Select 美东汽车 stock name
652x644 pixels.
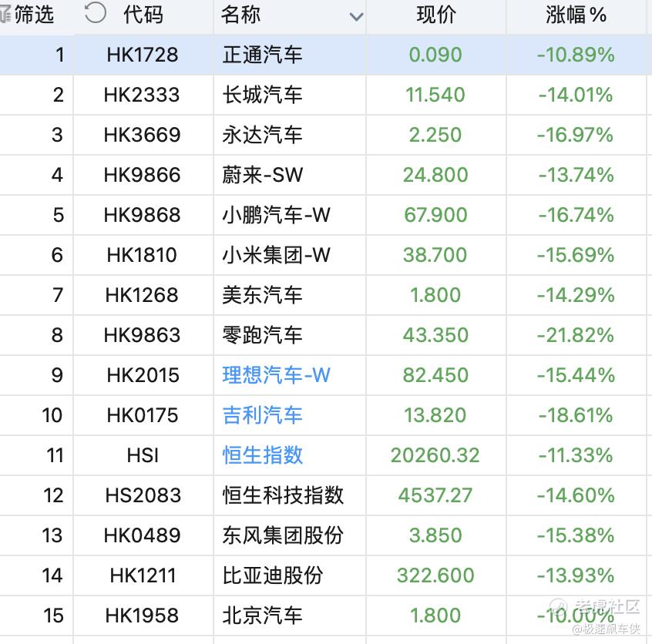[262, 295]
